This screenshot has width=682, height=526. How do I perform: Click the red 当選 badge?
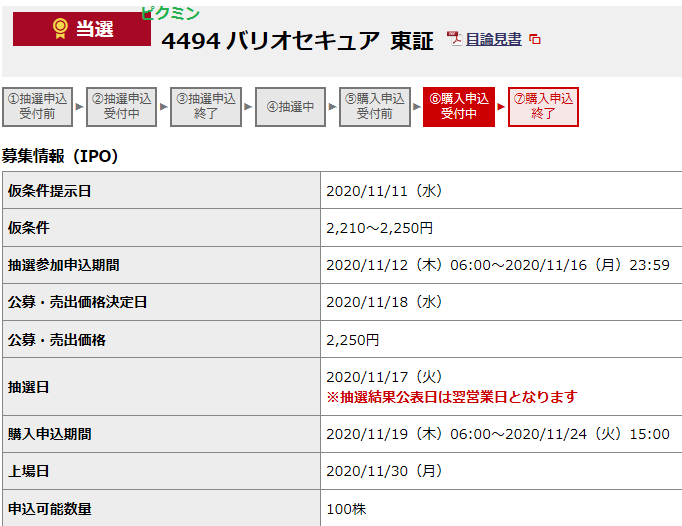82,29
